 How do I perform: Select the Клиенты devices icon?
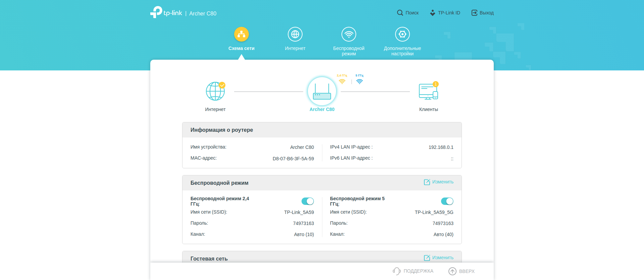pos(428,92)
